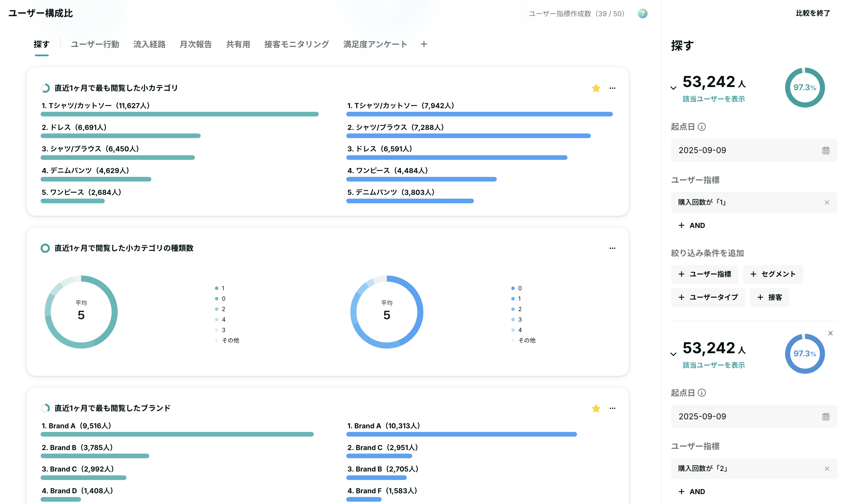Add ユーザー指標 filter condition
Screen dimensions: 841x504
(704, 274)
